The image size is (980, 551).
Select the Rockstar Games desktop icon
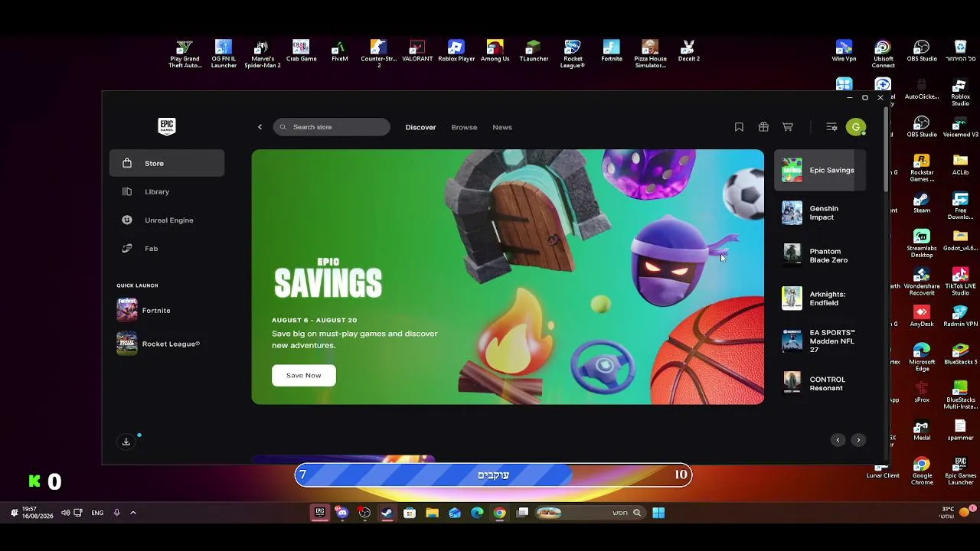point(922,168)
